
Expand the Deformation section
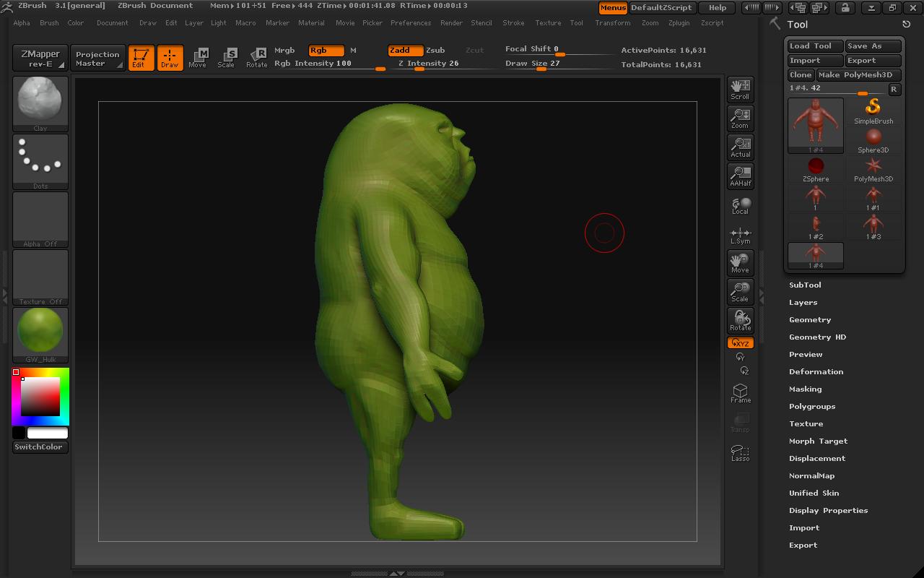tap(816, 371)
